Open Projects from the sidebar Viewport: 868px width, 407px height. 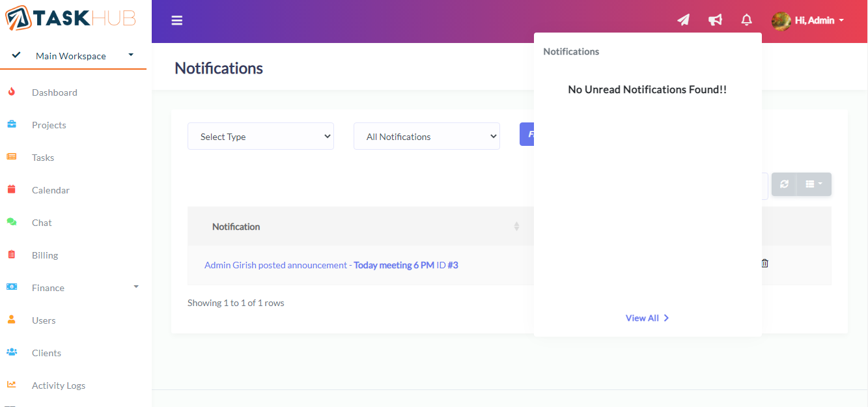click(49, 125)
